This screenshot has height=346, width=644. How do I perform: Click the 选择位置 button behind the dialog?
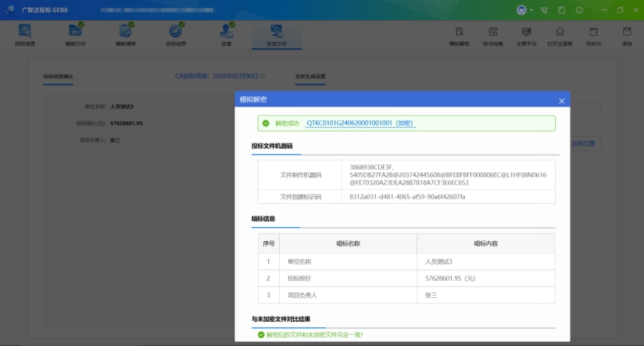[x=584, y=144]
